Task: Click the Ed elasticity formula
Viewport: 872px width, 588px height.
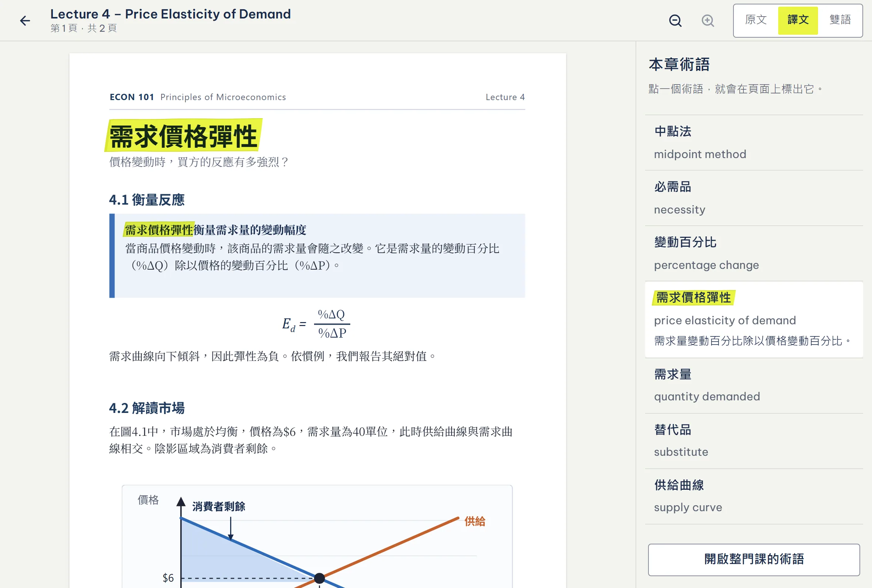Action: [x=316, y=324]
